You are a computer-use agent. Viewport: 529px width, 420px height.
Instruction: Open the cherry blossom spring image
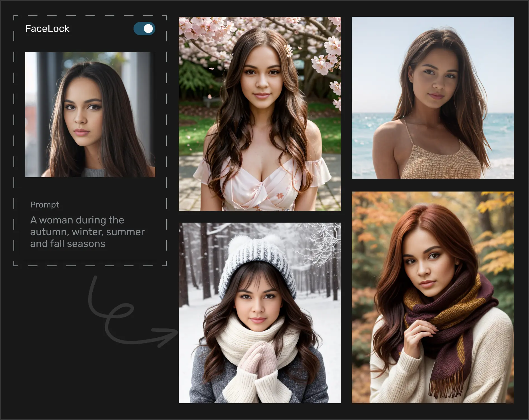click(x=260, y=114)
